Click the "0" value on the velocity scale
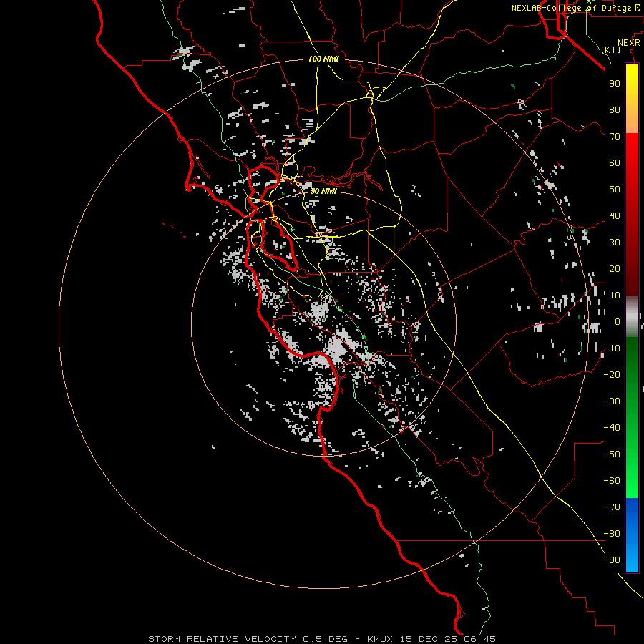The image size is (644, 644). 618,321
